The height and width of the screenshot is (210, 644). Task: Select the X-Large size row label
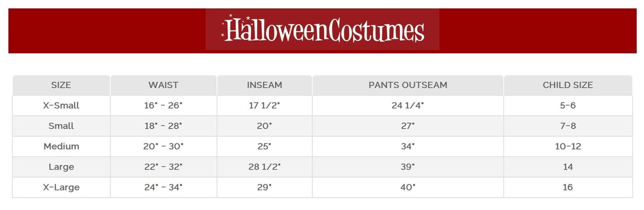pyautogui.click(x=61, y=188)
